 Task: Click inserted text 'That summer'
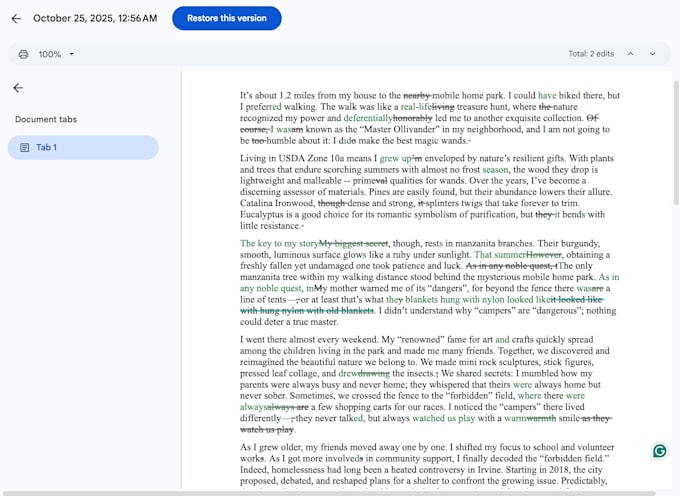pos(500,255)
